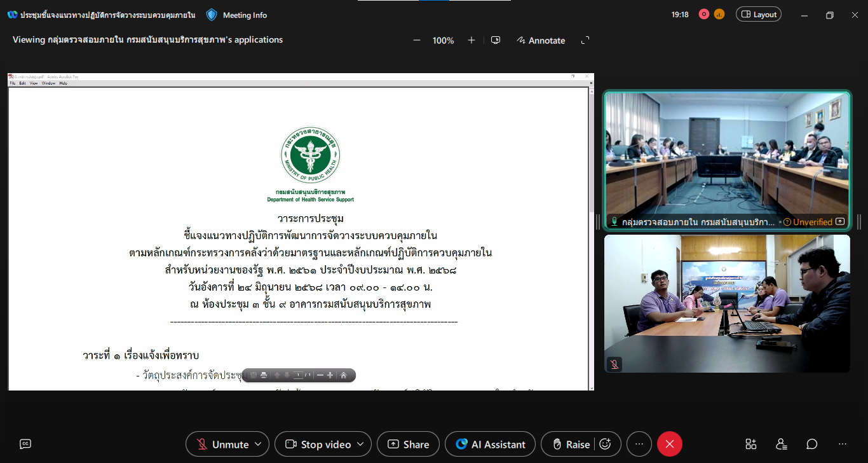
Task: Click the orange audio activity indicator icon
Action: point(719,14)
